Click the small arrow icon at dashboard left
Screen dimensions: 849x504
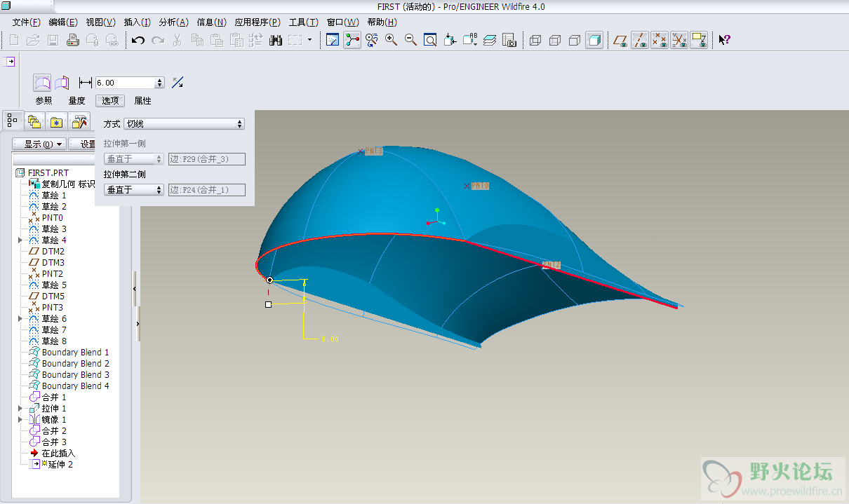pyautogui.click(x=11, y=62)
